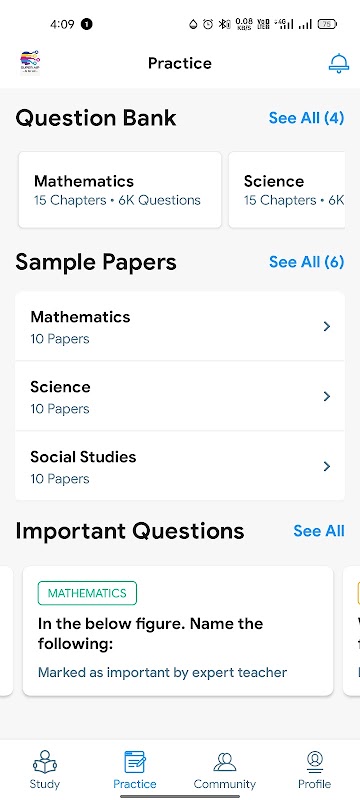The width and height of the screenshot is (360, 800).
Task: Expand Social Studies sample papers chevron
Action: (x=327, y=466)
